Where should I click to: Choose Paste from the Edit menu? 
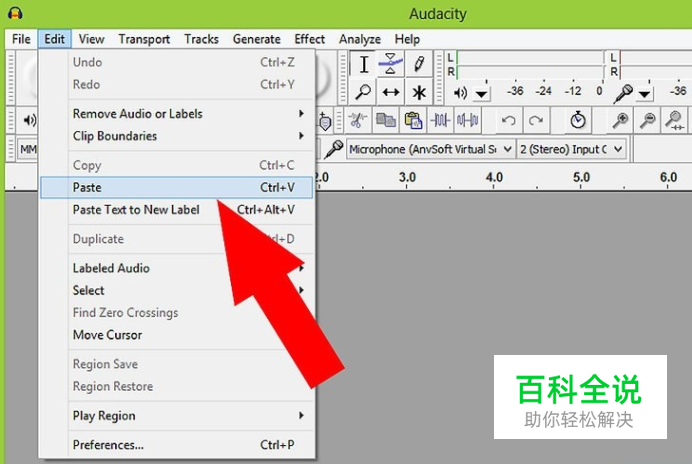pyautogui.click(x=177, y=187)
